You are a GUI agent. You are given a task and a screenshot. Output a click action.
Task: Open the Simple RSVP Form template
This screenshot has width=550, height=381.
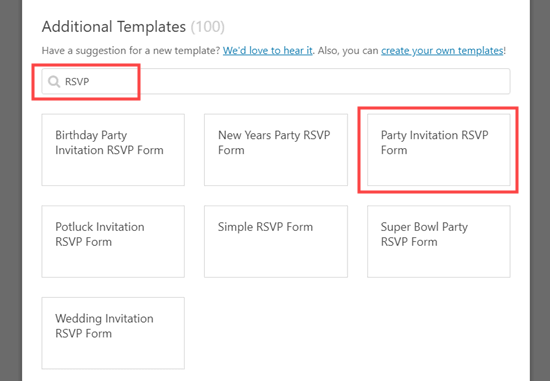(x=276, y=242)
